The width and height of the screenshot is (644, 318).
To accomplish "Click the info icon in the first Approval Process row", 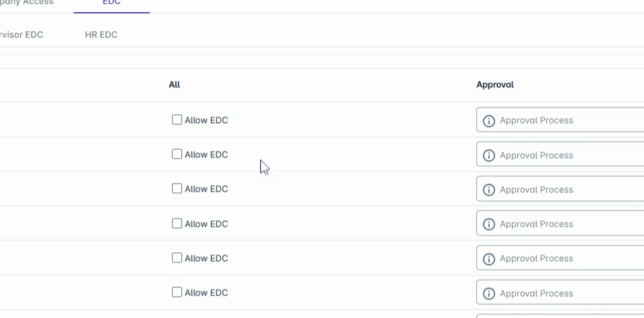I will coord(489,121).
